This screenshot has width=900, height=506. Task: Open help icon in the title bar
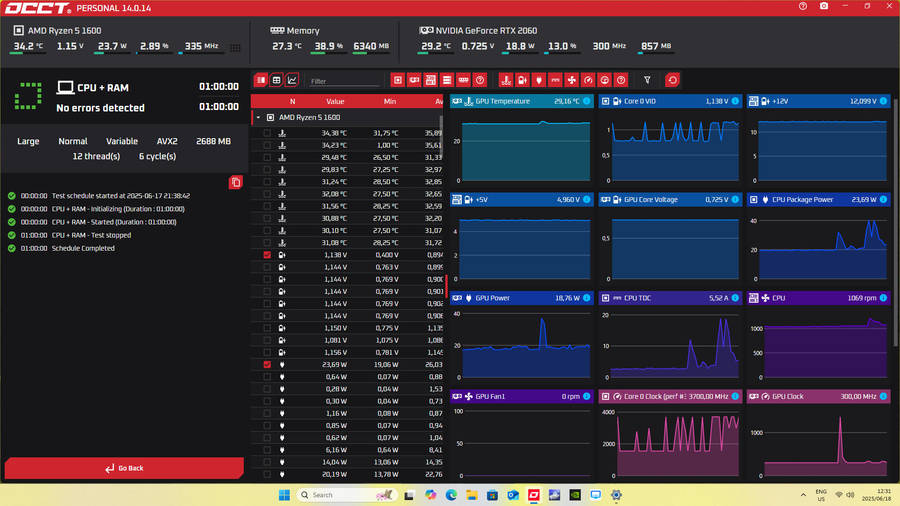pos(803,7)
